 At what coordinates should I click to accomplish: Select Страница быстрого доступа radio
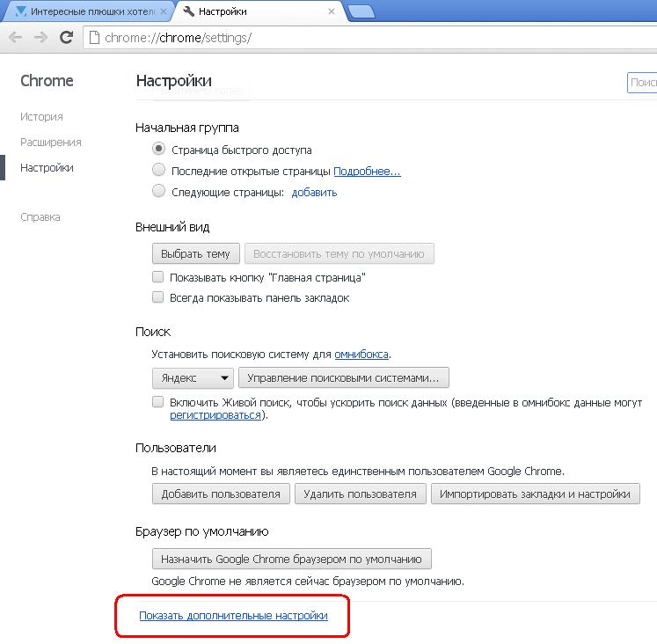point(158,149)
